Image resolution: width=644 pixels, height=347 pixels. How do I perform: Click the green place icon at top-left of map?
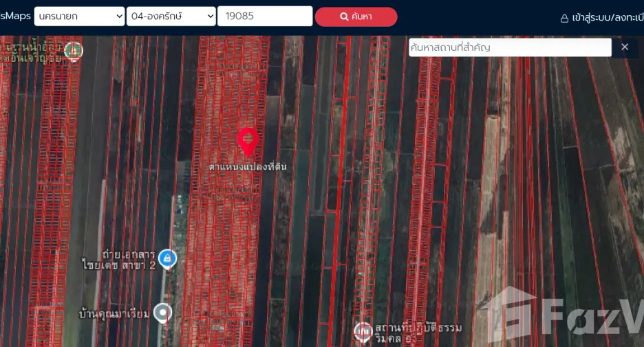coord(74,52)
